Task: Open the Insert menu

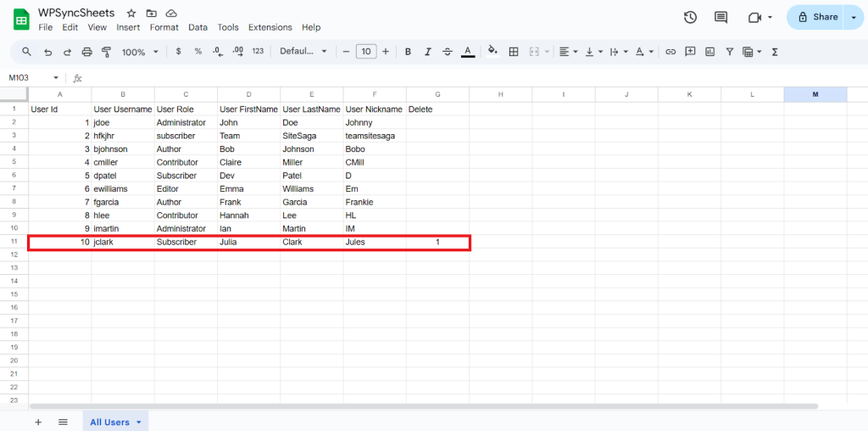Action: click(x=129, y=27)
